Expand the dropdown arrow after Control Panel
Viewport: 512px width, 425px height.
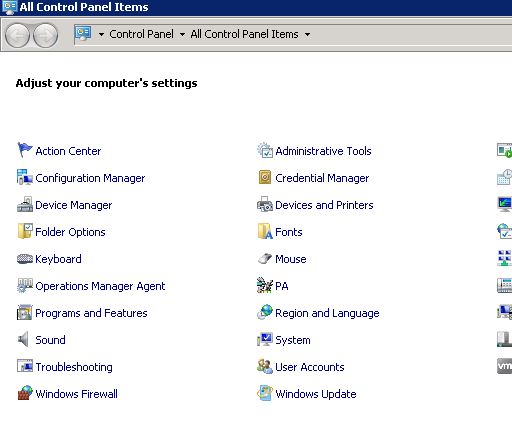click(x=182, y=34)
